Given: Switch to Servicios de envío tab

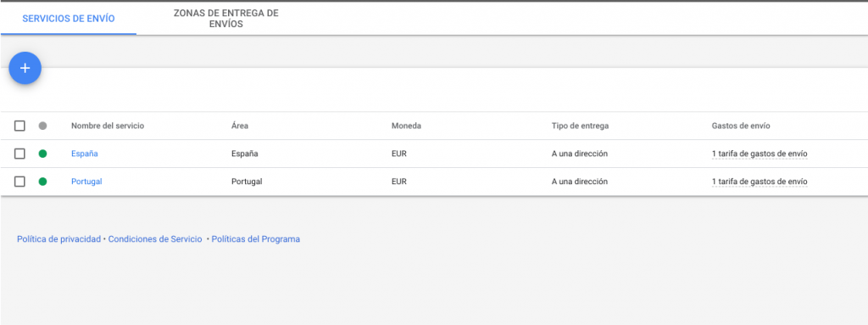Looking at the screenshot, I should coord(69,19).
